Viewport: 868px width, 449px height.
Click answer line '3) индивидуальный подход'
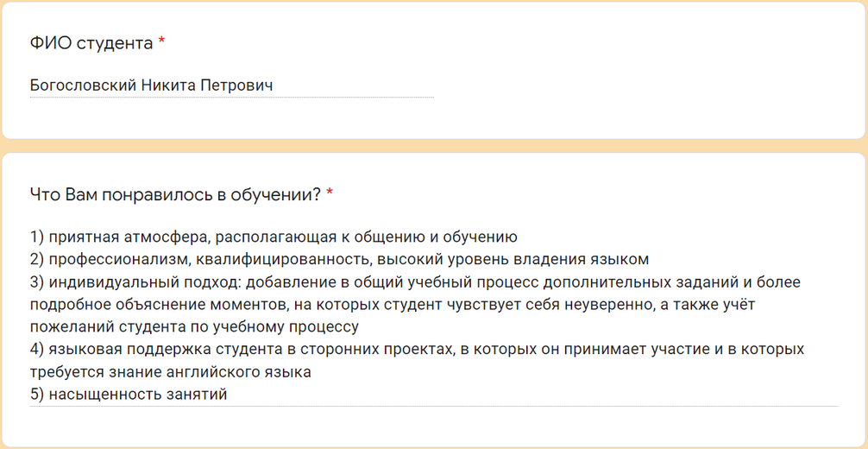tap(415, 282)
